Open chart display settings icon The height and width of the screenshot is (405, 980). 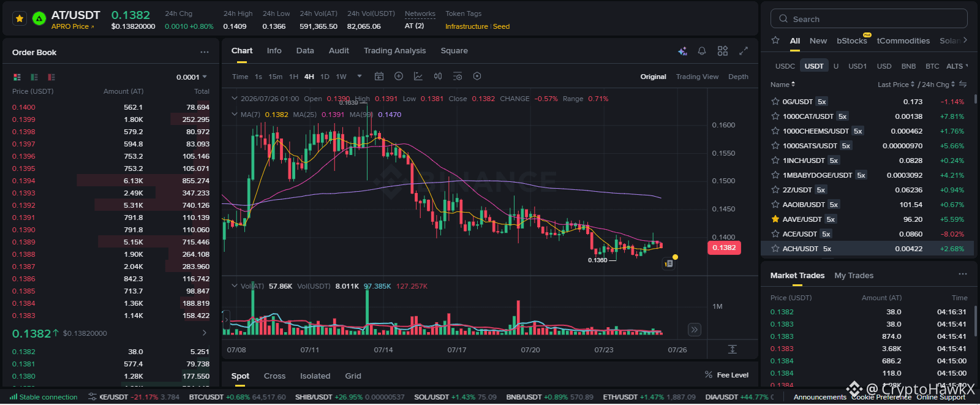[458, 77]
